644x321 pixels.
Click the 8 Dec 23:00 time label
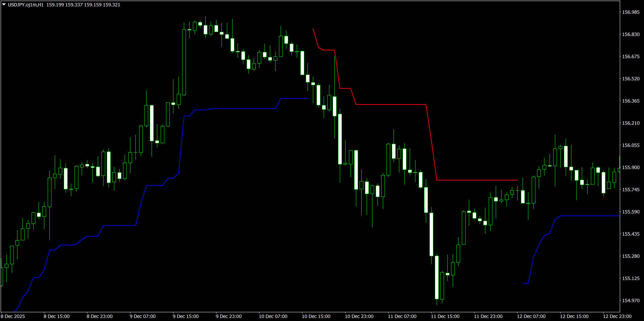99,316
